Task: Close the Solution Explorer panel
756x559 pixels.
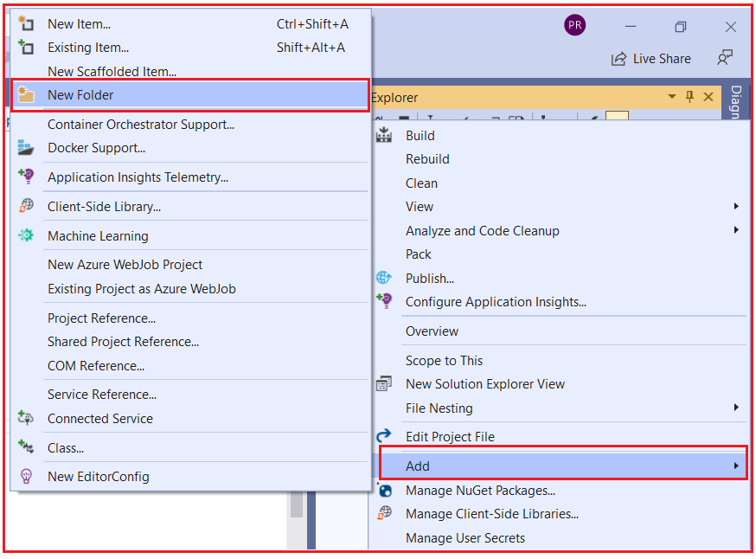Action: pyautogui.click(x=708, y=96)
